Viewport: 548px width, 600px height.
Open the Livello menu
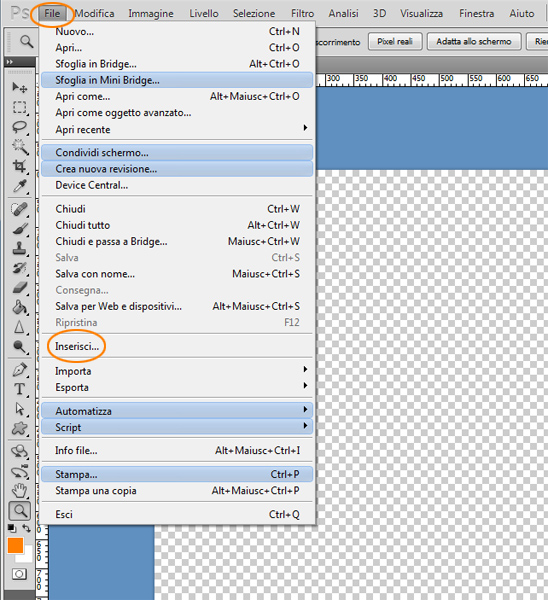coord(204,14)
